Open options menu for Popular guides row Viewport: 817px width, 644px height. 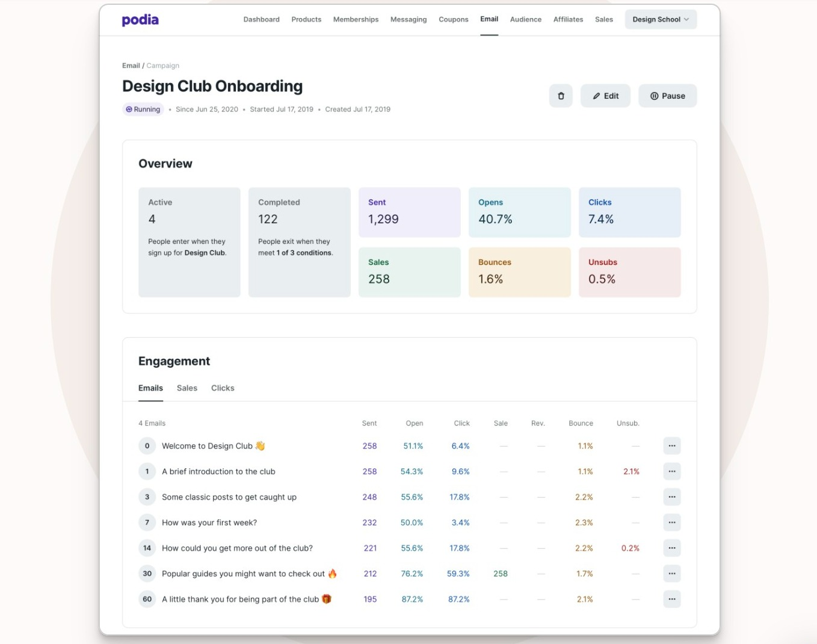[672, 574]
